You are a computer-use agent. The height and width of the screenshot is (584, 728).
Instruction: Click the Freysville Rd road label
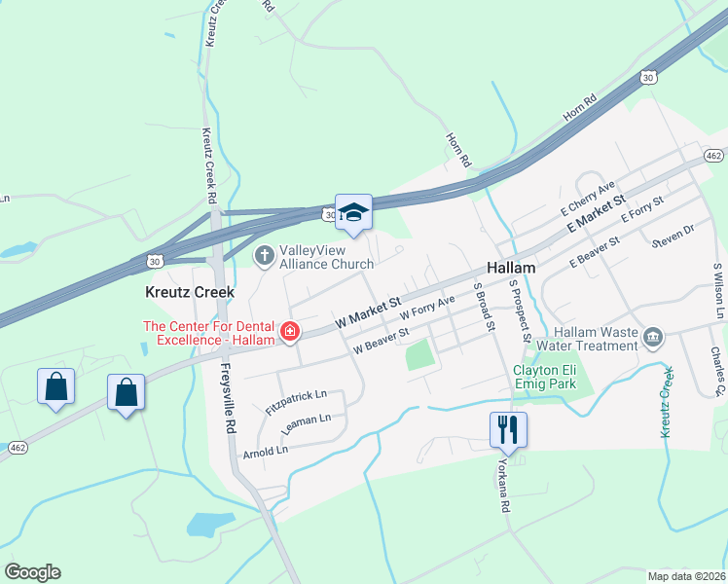pyautogui.click(x=228, y=398)
